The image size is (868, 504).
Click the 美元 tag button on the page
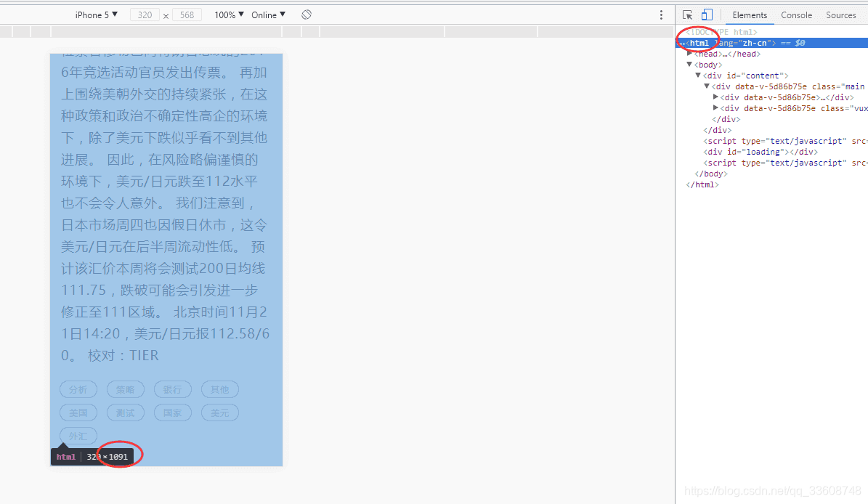click(x=219, y=412)
